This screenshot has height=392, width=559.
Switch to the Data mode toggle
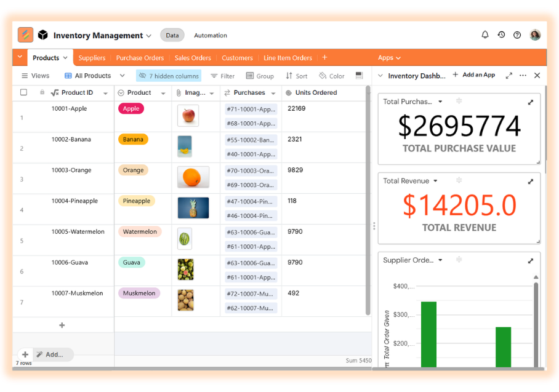tap(172, 36)
